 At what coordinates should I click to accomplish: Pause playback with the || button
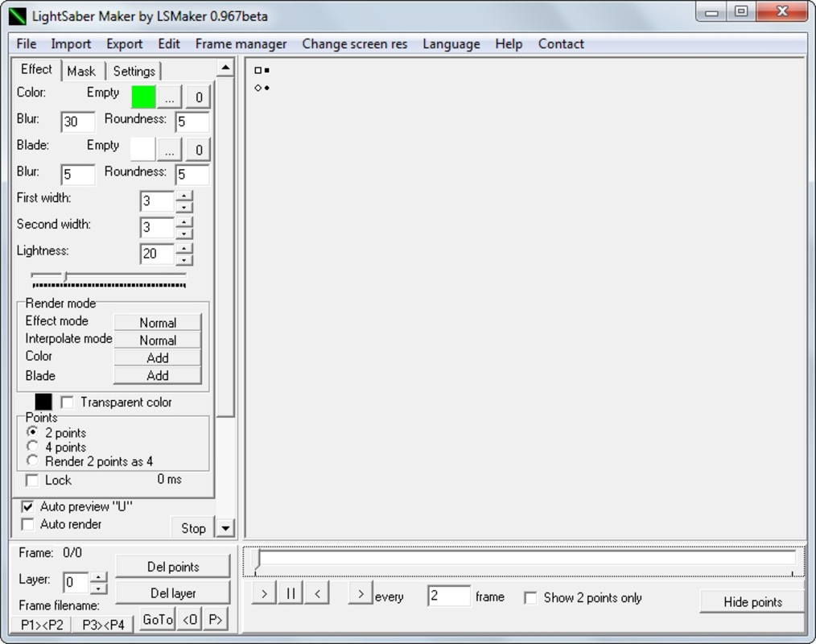(291, 593)
